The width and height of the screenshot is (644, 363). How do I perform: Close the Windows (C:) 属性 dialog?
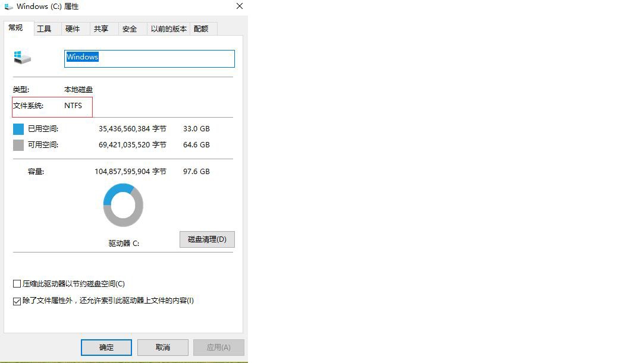[240, 7]
